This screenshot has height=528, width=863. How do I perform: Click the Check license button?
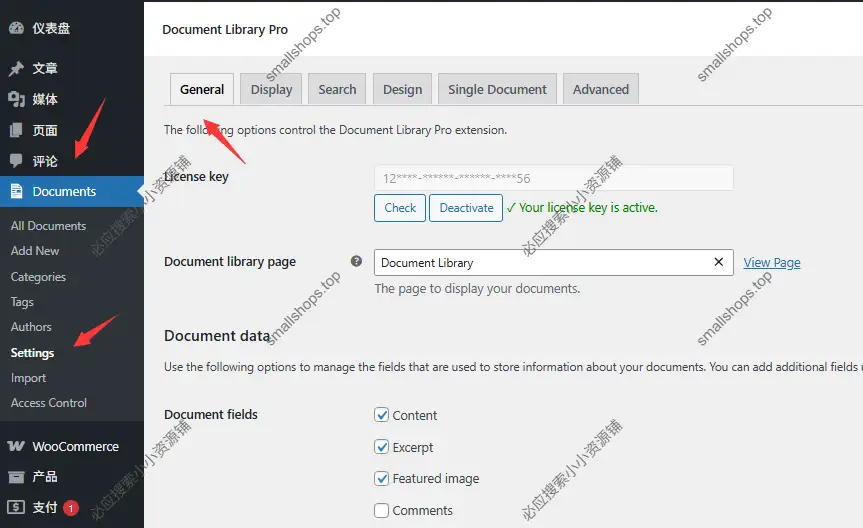pyautogui.click(x=400, y=208)
